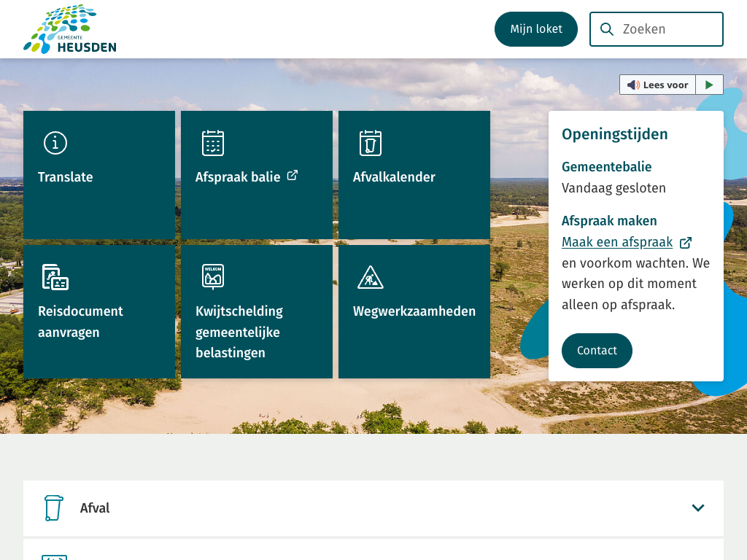The image size is (747, 560).
Task: Click the Lees voor speaker button
Action: 657,85
